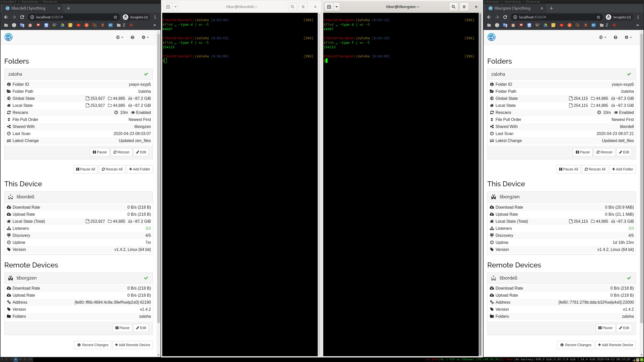Click the Incognito indicator in the right browser
644x362 pixels.
point(619,17)
